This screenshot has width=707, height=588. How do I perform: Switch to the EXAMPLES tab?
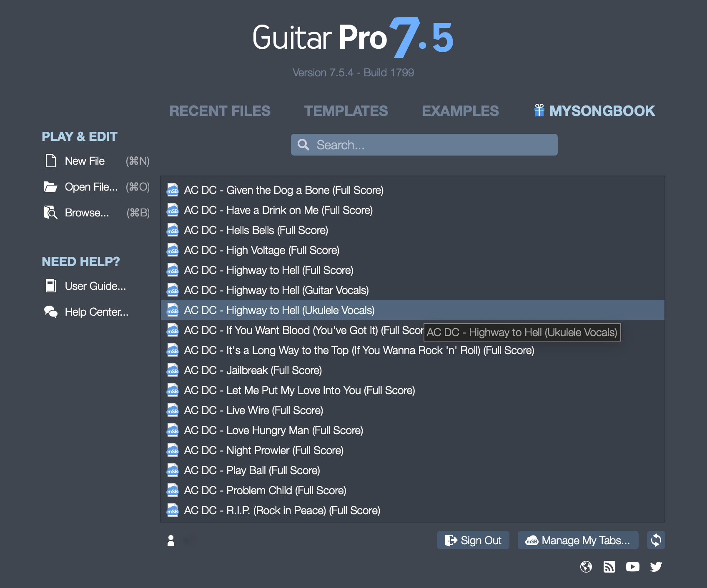(x=460, y=111)
